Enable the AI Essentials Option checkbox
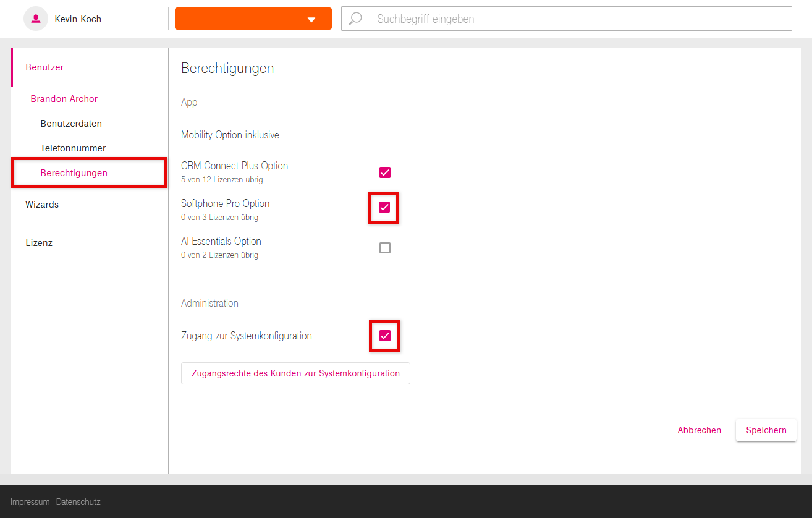This screenshot has height=518, width=812. coord(385,248)
